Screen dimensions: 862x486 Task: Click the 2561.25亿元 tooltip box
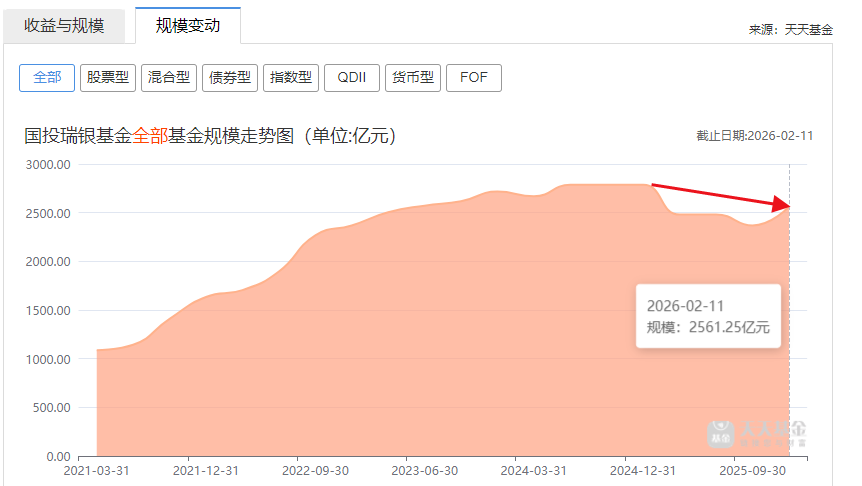708,316
